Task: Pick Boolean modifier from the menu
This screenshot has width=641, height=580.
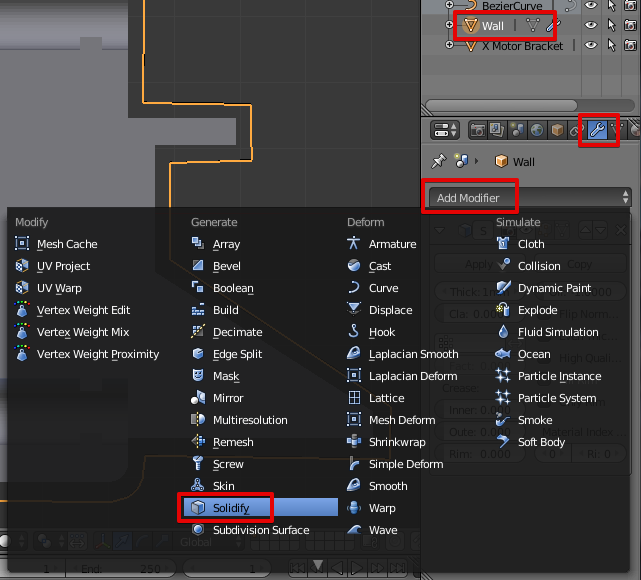Action: click(x=233, y=288)
